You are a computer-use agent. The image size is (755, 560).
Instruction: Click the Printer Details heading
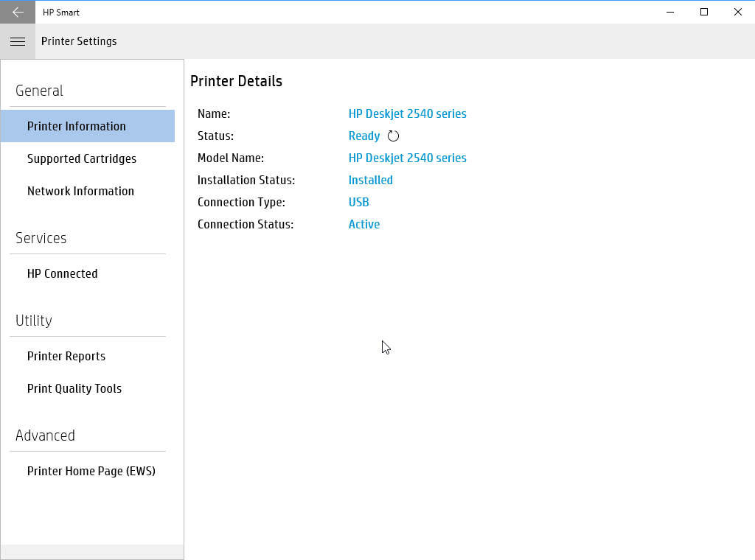[236, 81]
